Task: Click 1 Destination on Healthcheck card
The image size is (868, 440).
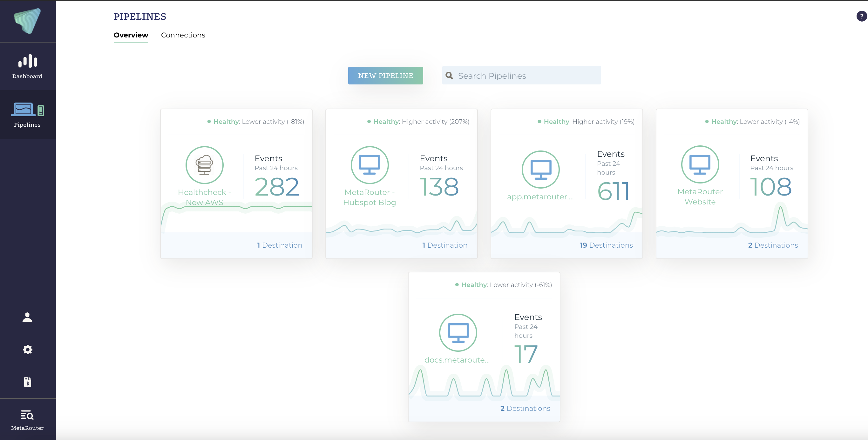Action: [x=279, y=245]
